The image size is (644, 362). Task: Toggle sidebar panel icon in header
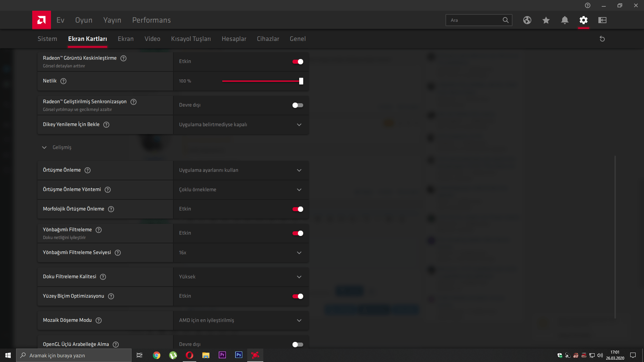pos(602,20)
